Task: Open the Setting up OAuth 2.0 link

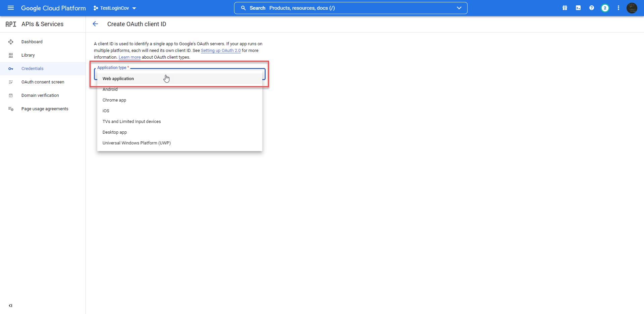Action: pyautogui.click(x=221, y=51)
